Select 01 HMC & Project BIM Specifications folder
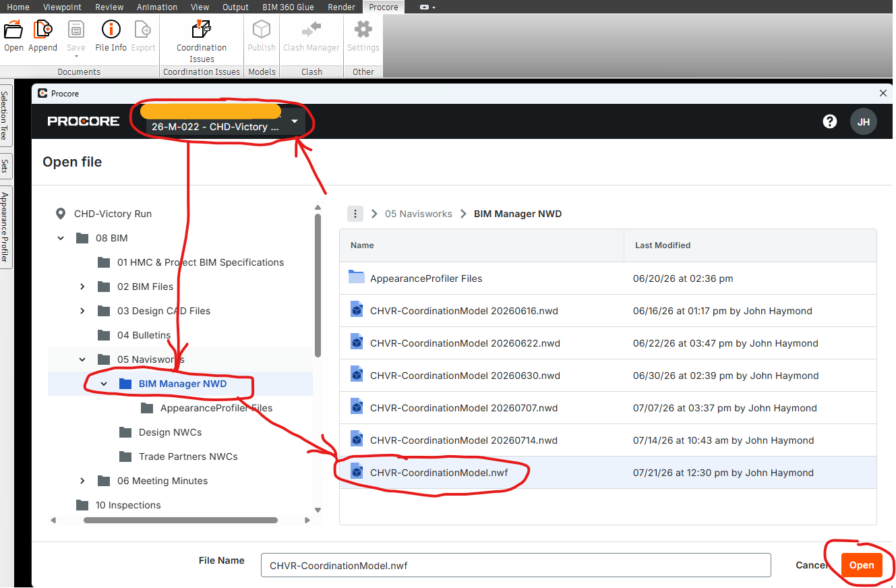The width and height of the screenshot is (896, 588). tap(200, 262)
